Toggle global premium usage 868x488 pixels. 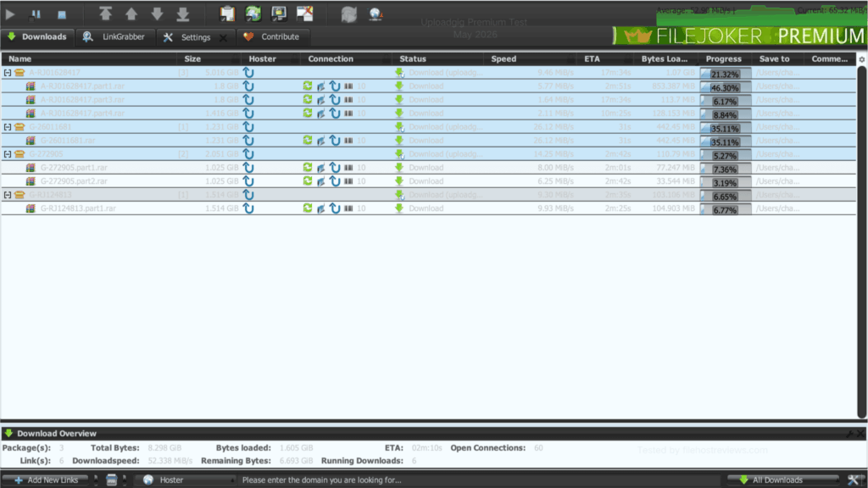279,14
